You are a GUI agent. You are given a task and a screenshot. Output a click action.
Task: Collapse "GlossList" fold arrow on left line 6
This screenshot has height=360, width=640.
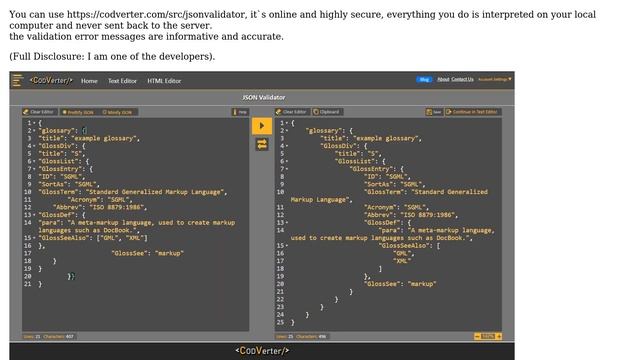(x=34, y=161)
